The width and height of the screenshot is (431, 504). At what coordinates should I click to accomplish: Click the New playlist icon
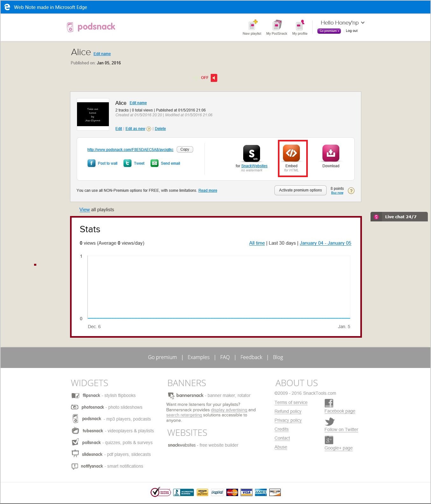[252, 25]
